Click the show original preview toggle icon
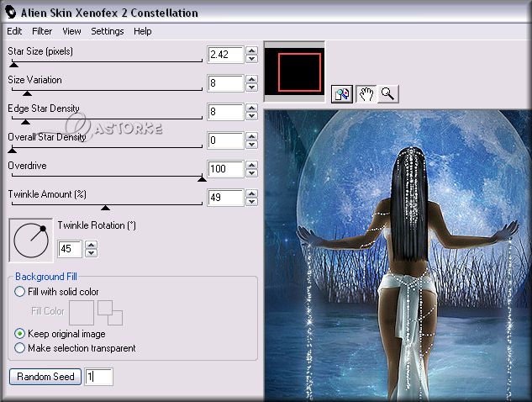Image resolution: width=532 pixels, height=402 pixels. pyautogui.click(x=342, y=93)
